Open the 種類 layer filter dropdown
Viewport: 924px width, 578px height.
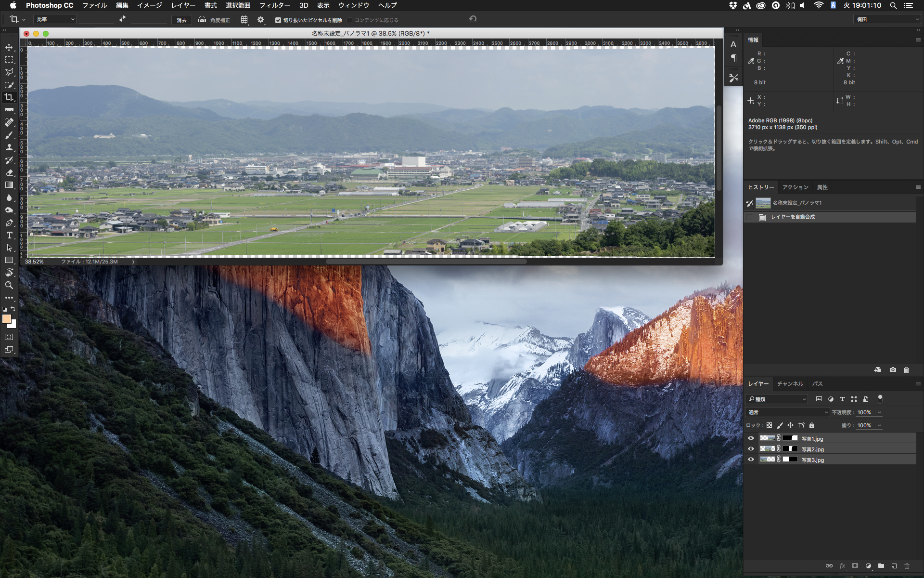777,399
